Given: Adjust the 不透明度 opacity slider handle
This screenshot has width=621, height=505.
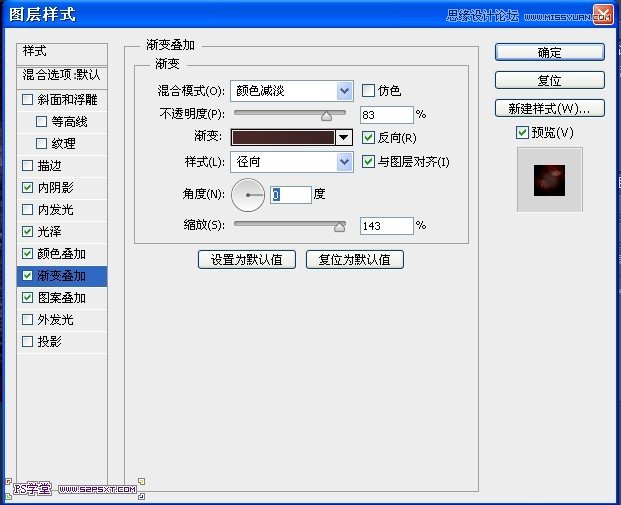Looking at the screenshot, I should click(326, 116).
